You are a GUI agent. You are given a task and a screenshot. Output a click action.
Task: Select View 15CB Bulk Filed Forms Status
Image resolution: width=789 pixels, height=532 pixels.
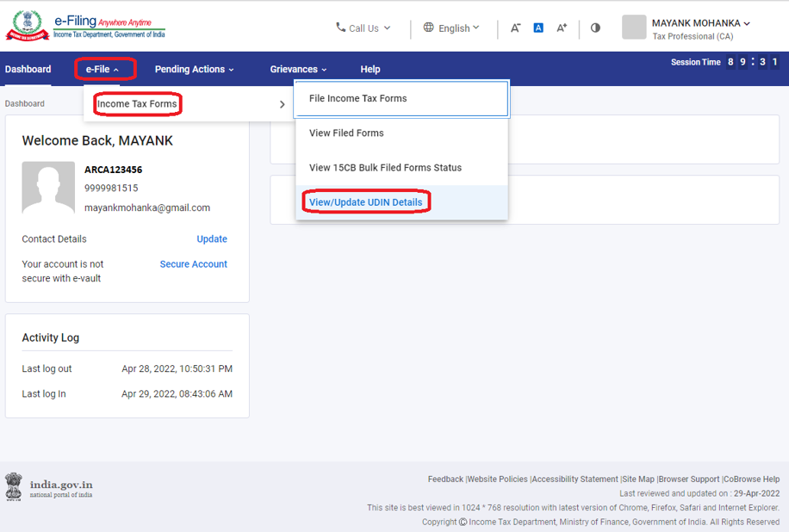pos(401,168)
